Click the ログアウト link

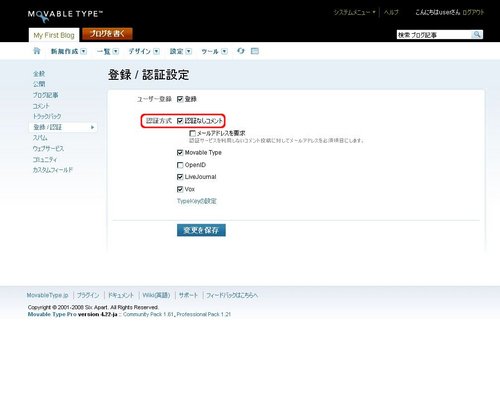click(473, 12)
